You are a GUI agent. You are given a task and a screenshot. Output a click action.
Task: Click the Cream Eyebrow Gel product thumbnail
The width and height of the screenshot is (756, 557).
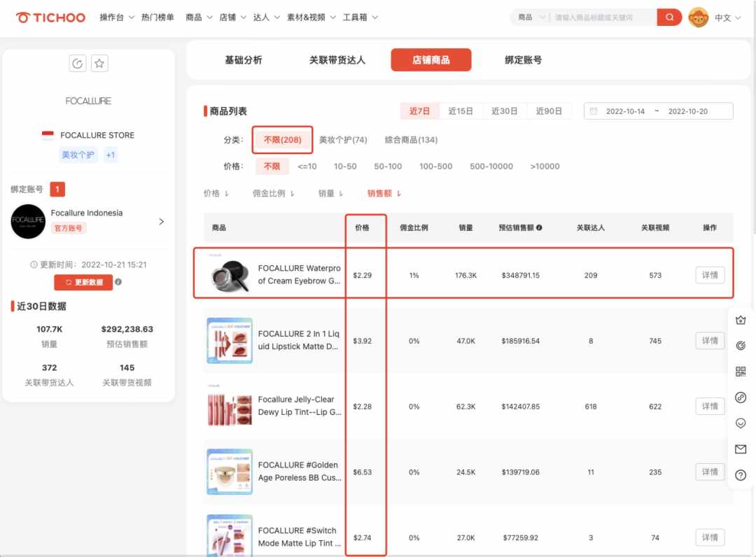230,274
